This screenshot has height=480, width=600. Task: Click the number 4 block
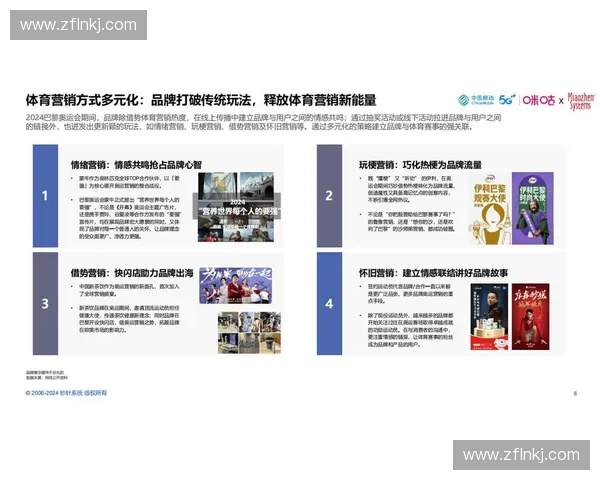pos(329,304)
